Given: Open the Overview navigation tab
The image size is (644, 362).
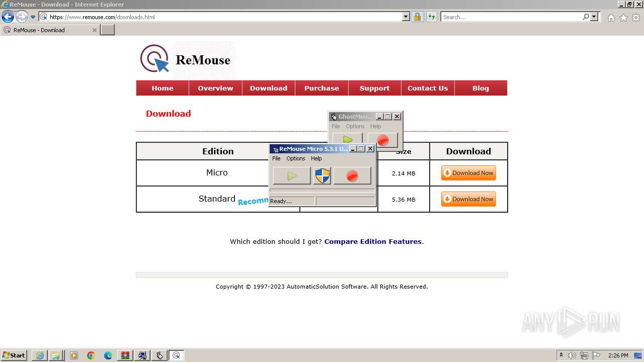Looking at the screenshot, I should click(x=215, y=88).
